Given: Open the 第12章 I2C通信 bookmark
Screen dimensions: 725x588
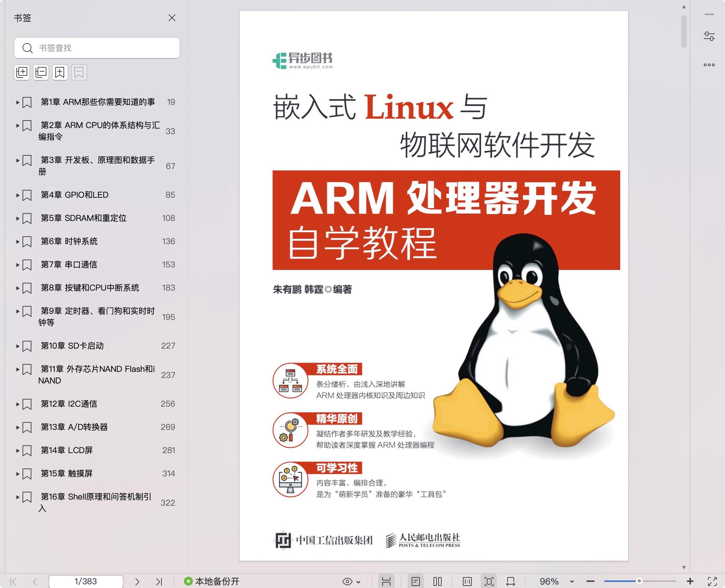Looking at the screenshot, I should click(69, 404).
